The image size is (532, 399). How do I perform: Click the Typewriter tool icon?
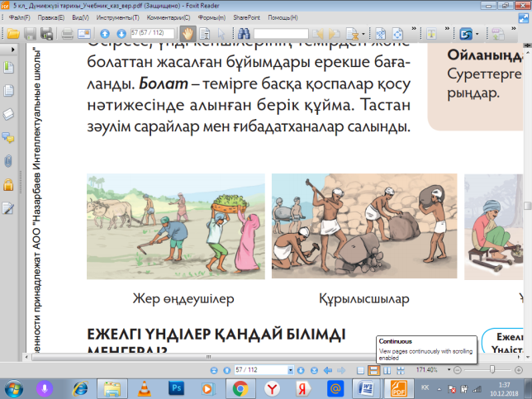(431, 34)
